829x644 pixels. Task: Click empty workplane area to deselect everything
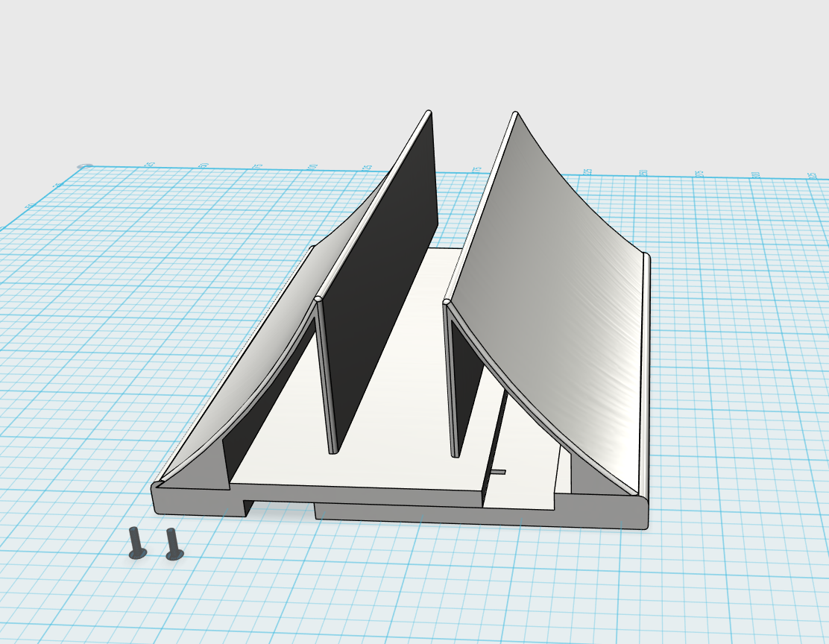(112, 335)
